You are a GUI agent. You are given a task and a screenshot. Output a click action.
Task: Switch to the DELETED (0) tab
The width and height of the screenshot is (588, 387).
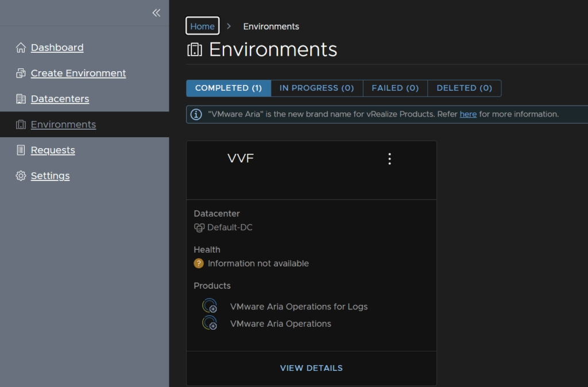[x=464, y=88]
